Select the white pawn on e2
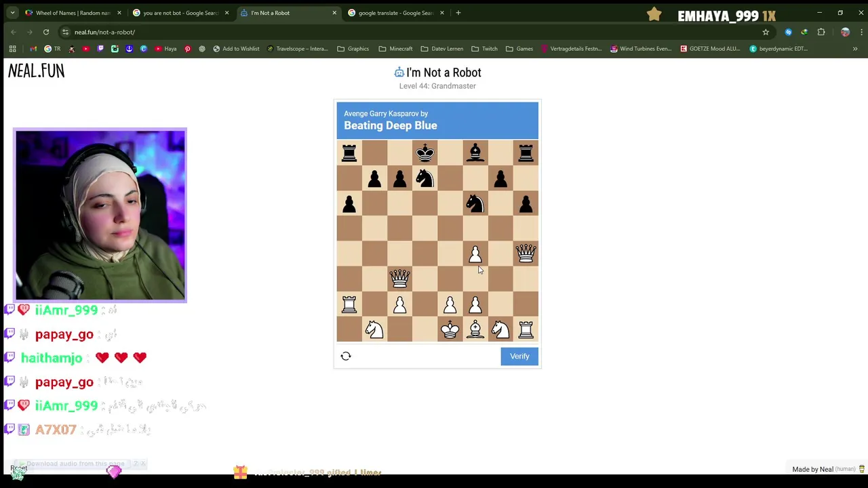 click(450, 304)
